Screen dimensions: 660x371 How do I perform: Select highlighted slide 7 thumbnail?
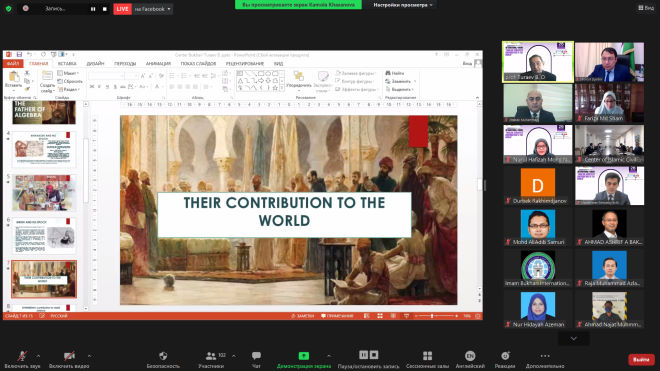coord(44,279)
